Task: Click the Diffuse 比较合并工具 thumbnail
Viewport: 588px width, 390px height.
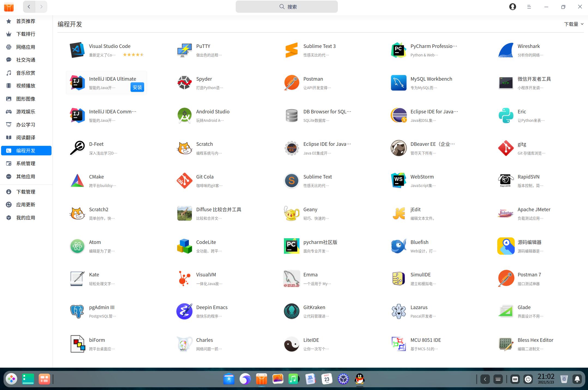Action: point(184,213)
